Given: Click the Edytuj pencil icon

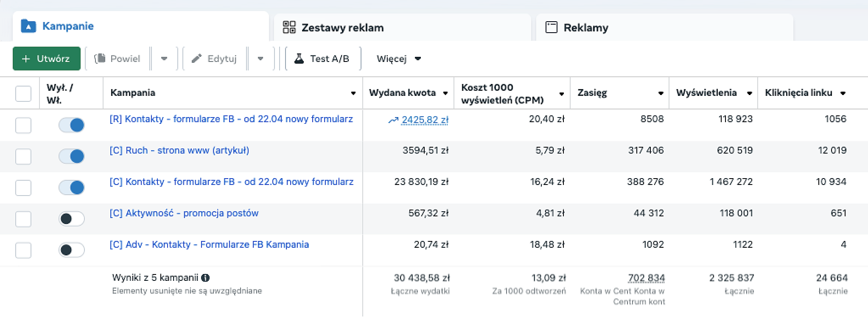Looking at the screenshot, I should pos(196,59).
